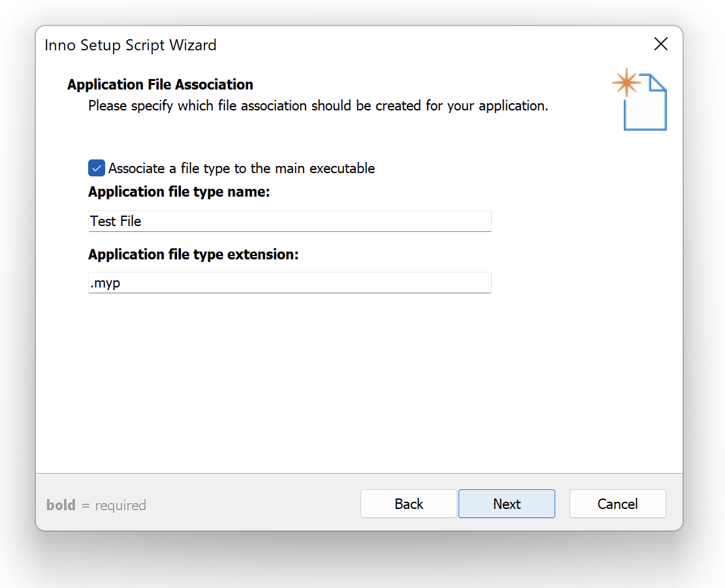
Task: Close the Inno Setup Script Wizard window
Action: coord(661,44)
